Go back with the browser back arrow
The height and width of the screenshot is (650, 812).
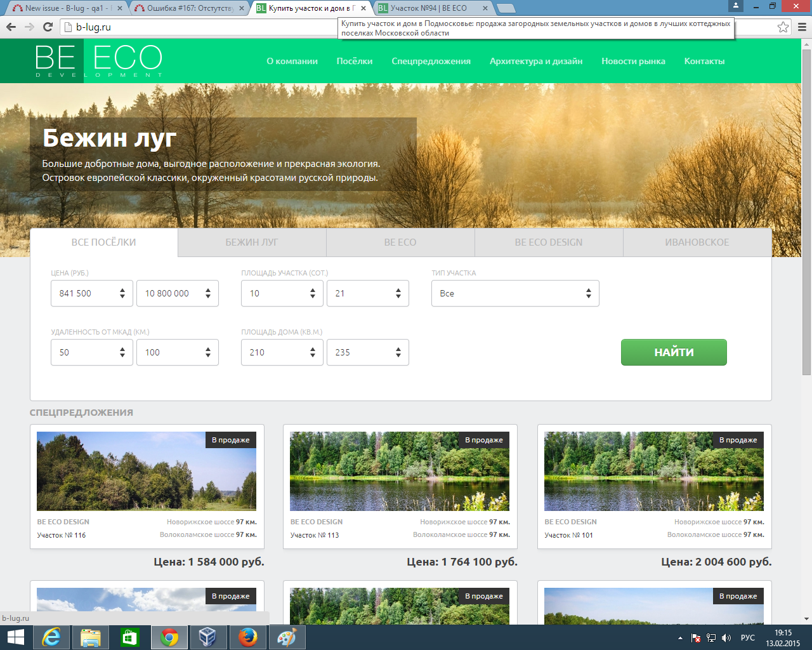coord(11,27)
